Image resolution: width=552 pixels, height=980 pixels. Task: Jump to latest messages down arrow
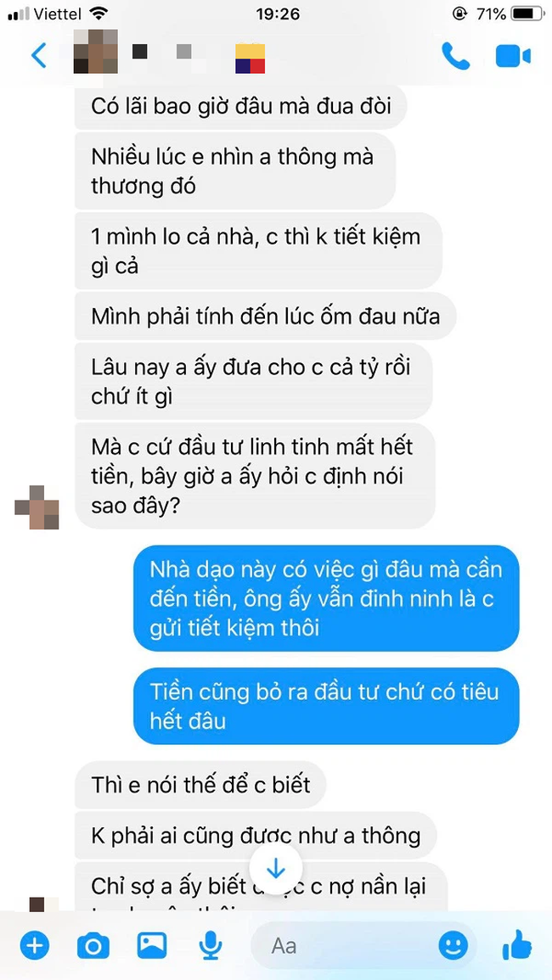[275, 870]
